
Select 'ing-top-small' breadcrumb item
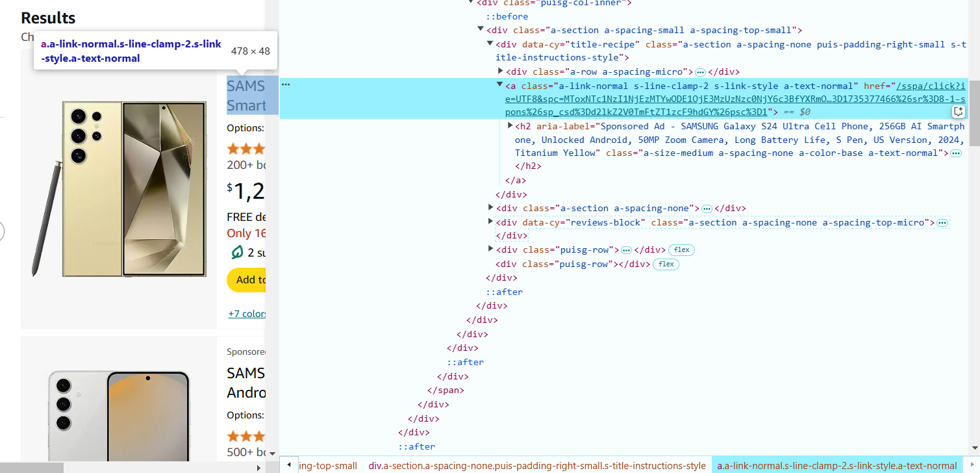pyautogui.click(x=328, y=466)
